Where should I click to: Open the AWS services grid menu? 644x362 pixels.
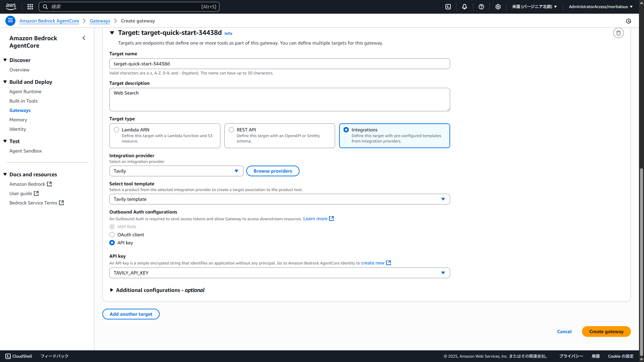coord(30,7)
